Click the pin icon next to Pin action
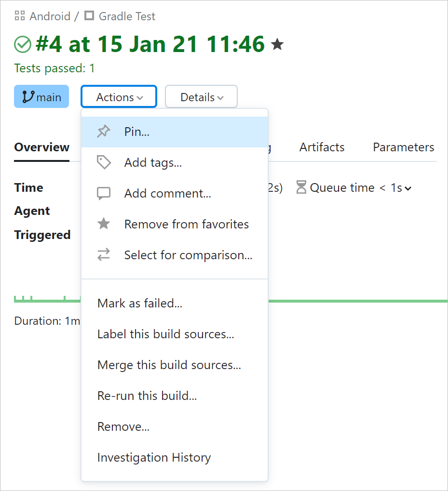This screenshot has width=448, height=491. click(x=104, y=131)
